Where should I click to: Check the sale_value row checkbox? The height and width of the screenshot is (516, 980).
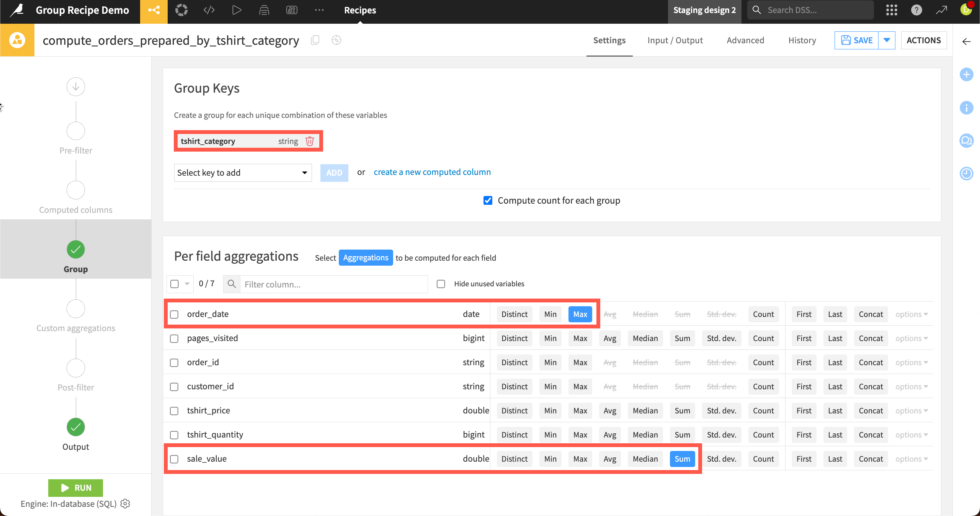click(174, 459)
